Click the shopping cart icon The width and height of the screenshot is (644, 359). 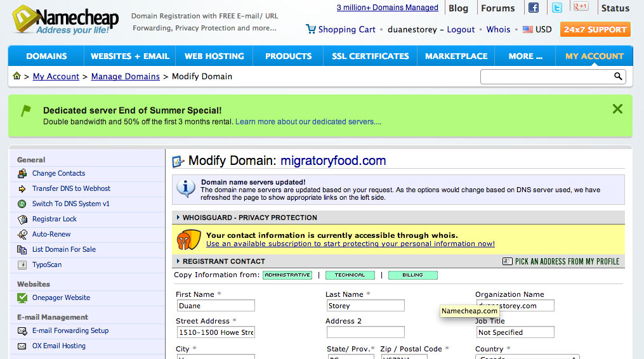coord(311,29)
